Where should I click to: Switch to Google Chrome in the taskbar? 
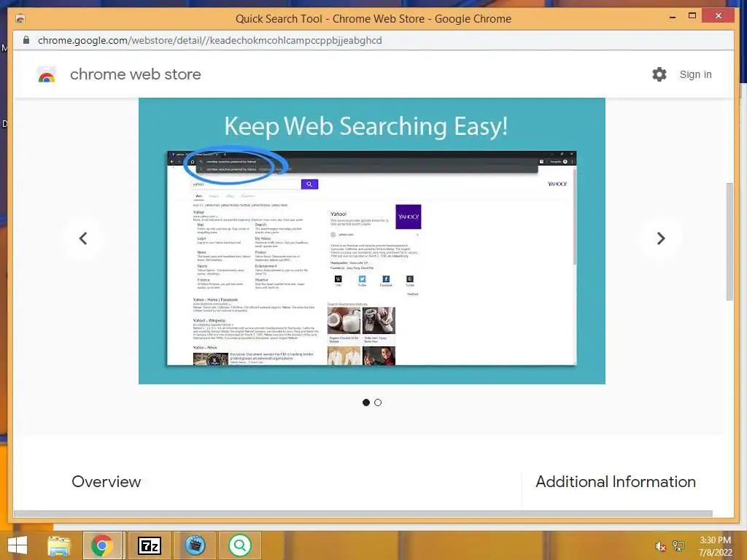point(102,545)
